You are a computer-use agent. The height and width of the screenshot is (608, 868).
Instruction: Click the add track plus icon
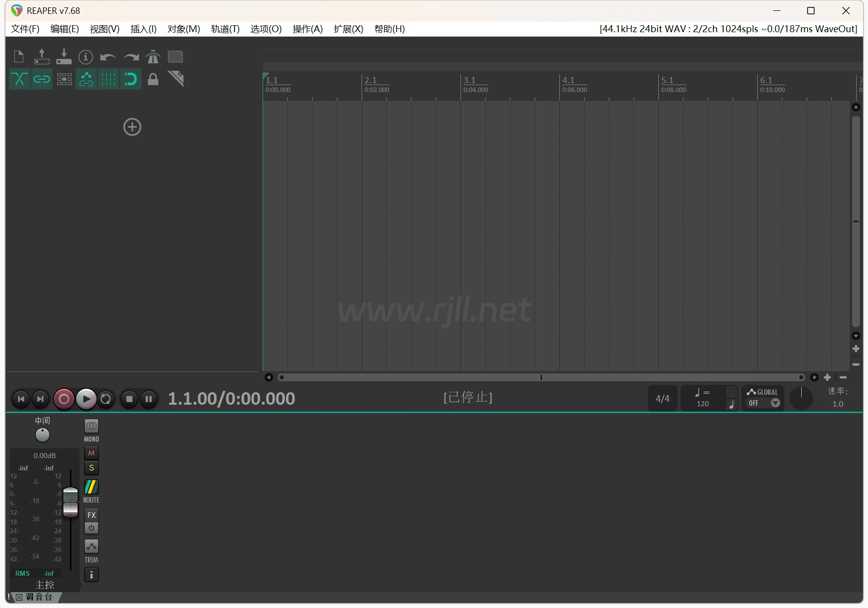(x=132, y=127)
